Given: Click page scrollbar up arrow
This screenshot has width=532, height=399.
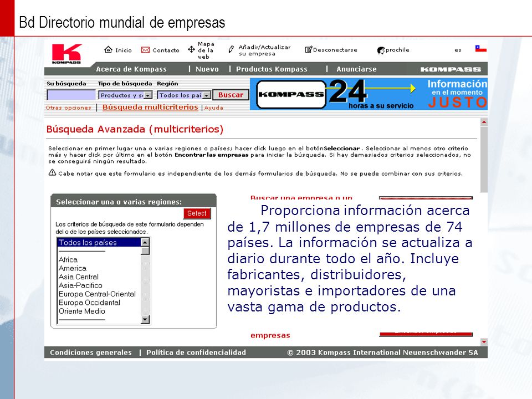Looking at the screenshot, I should (x=484, y=122).
